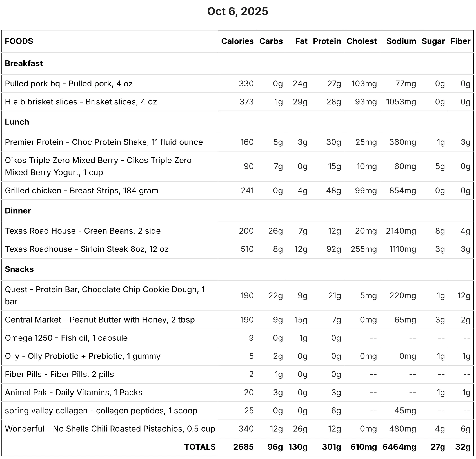Click the Sodium column header
Viewport: 476px width, 459px height.
click(401, 41)
